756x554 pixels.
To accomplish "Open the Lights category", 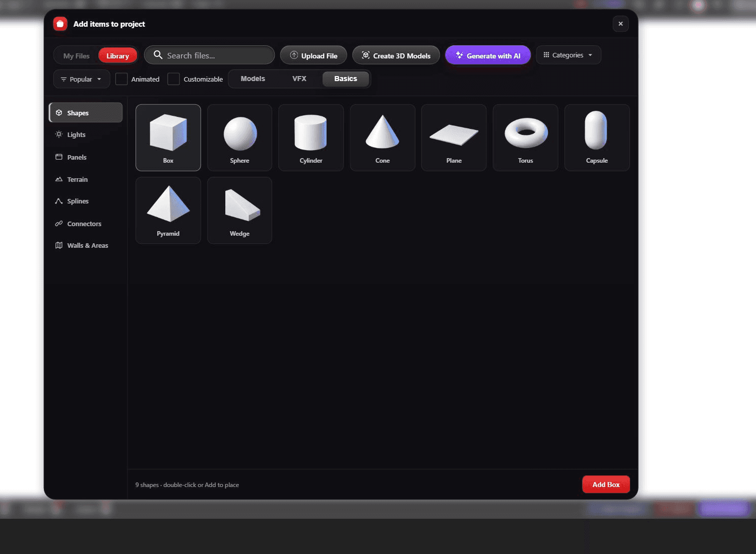I will coord(86,134).
